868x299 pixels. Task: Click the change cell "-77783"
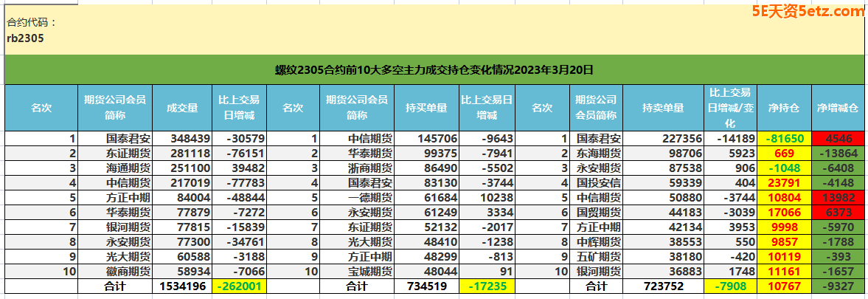click(239, 183)
